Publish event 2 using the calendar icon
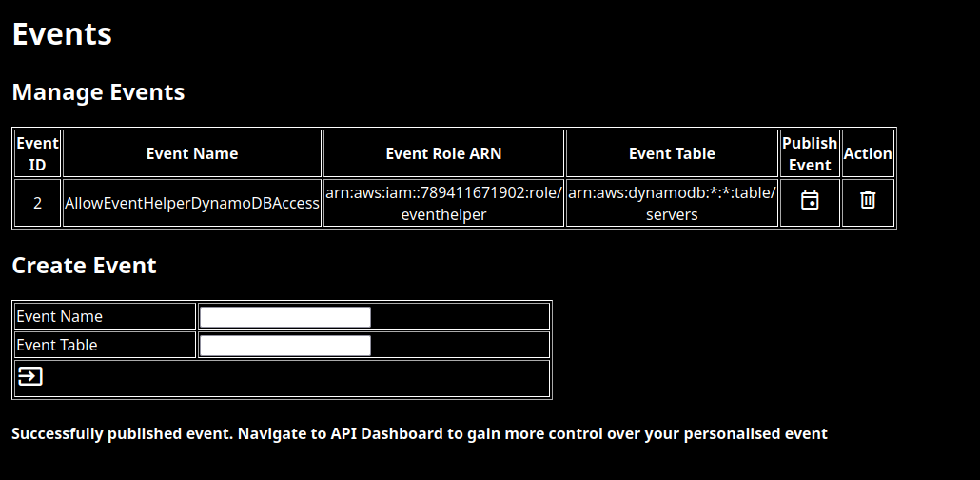The height and width of the screenshot is (480, 980). coord(810,201)
